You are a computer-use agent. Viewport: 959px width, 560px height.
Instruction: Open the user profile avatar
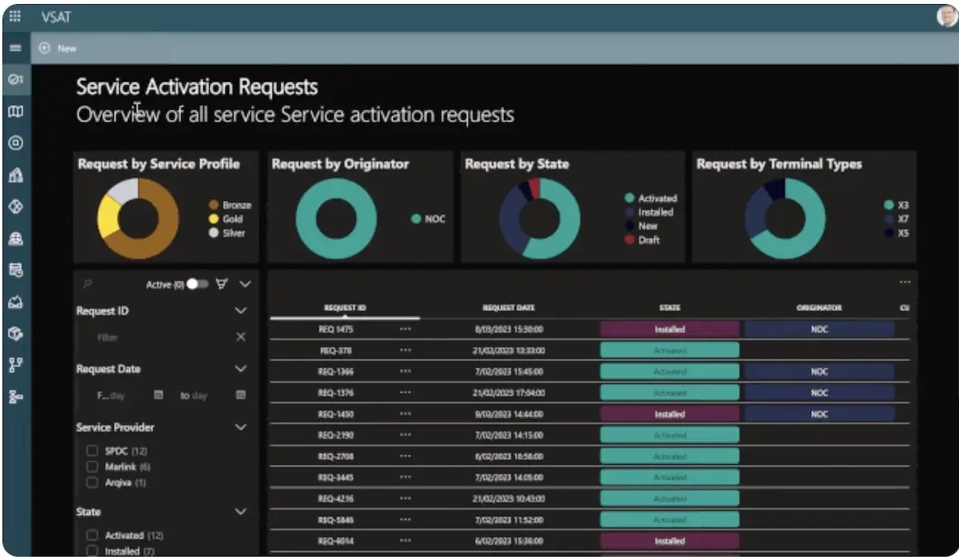pyautogui.click(x=947, y=17)
